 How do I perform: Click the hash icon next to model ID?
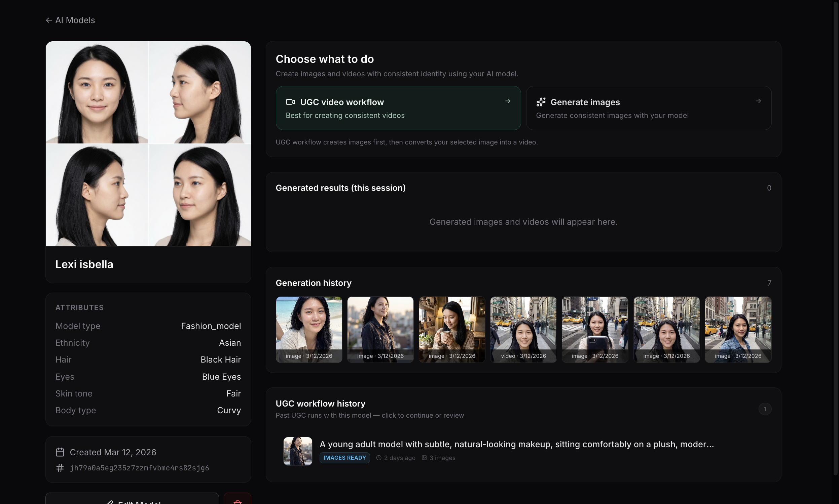(60, 468)
